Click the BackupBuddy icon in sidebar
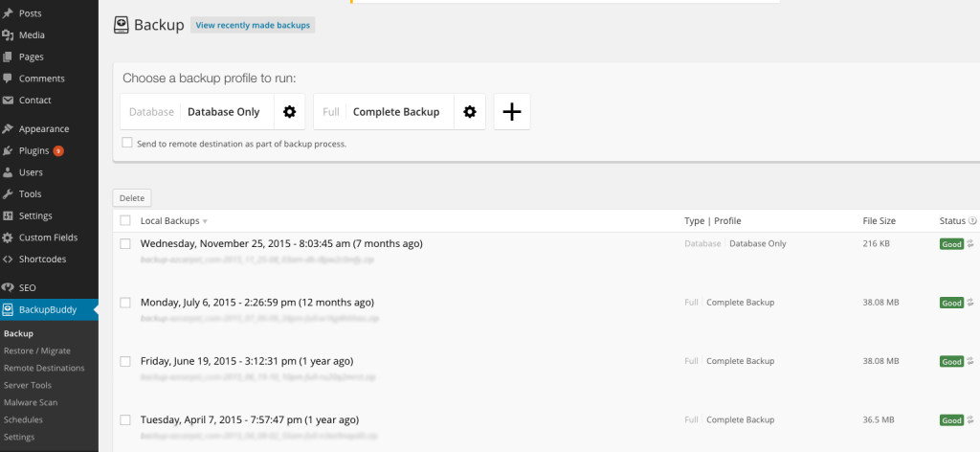Screen dimensions: 980x452 tap(8, 309)
